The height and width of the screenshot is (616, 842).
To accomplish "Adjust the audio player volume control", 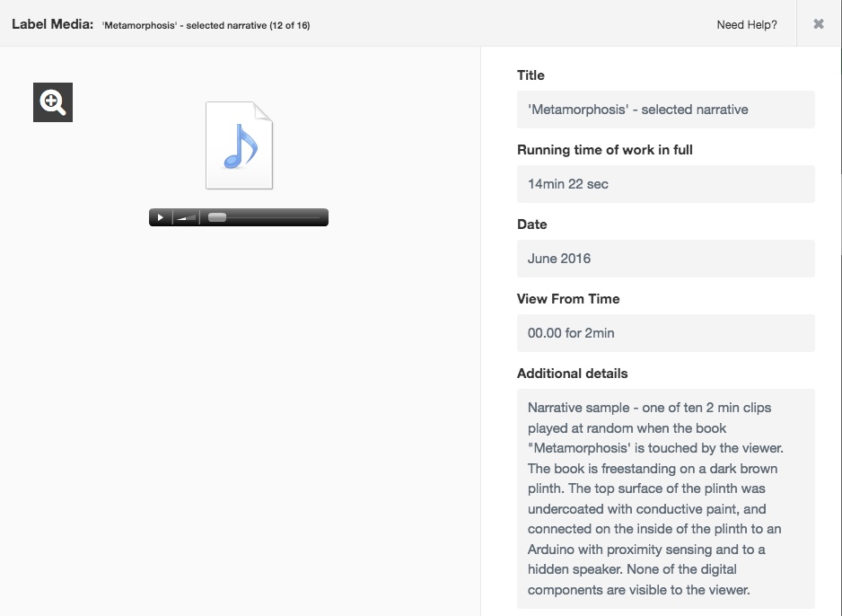I will [186, 217].
